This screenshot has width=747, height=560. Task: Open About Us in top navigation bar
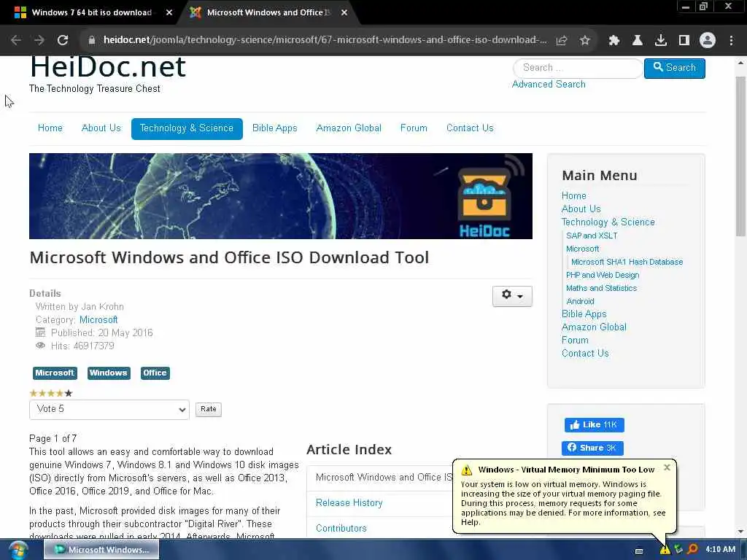(101, 128)
